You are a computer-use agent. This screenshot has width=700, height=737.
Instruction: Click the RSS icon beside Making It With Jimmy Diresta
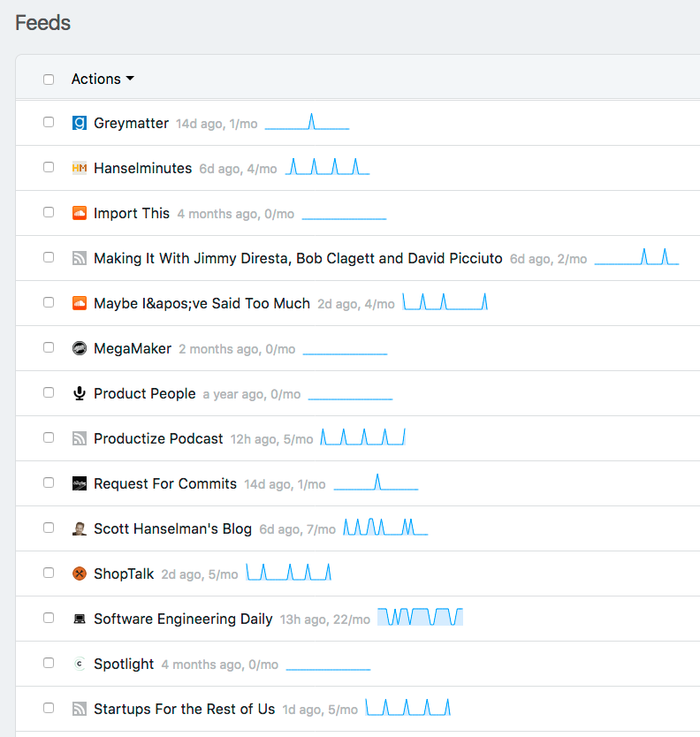80,258
